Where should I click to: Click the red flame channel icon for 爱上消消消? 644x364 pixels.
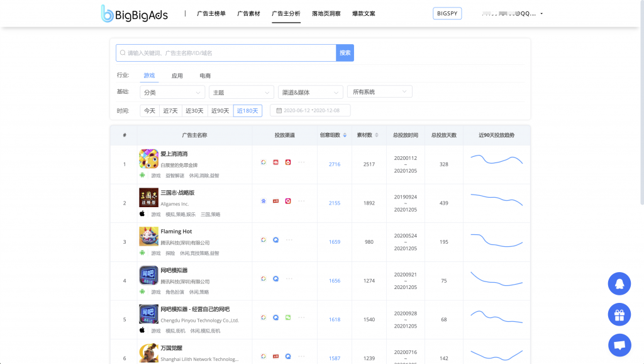click(x=288, y=162)
